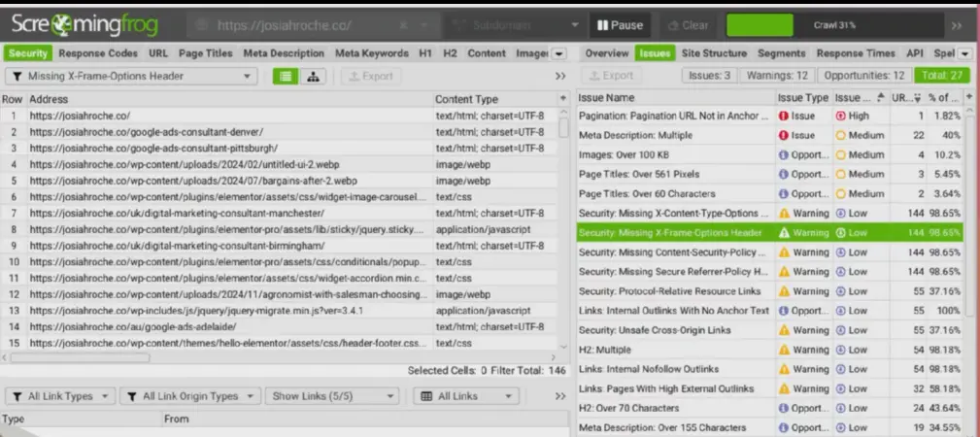Show more right tabs via overflow arrow
This screenshot has height=437, width=980.
[966, 53]
